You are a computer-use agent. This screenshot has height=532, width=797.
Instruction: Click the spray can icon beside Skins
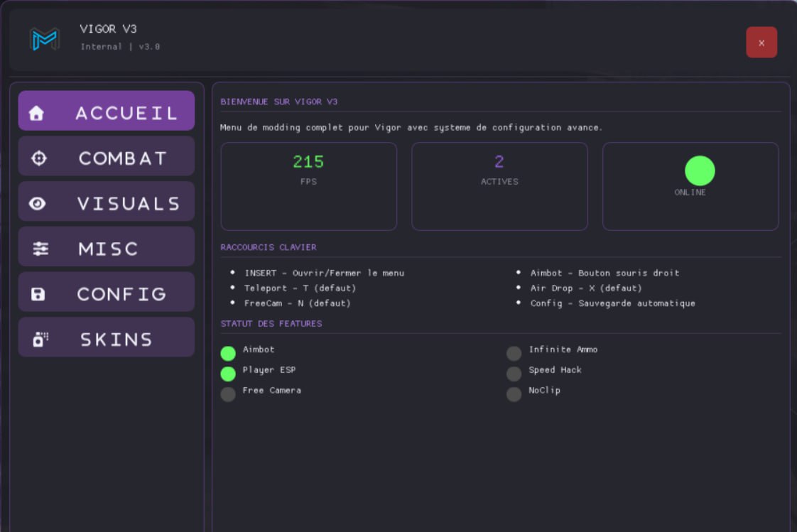(x=40, y=340)
